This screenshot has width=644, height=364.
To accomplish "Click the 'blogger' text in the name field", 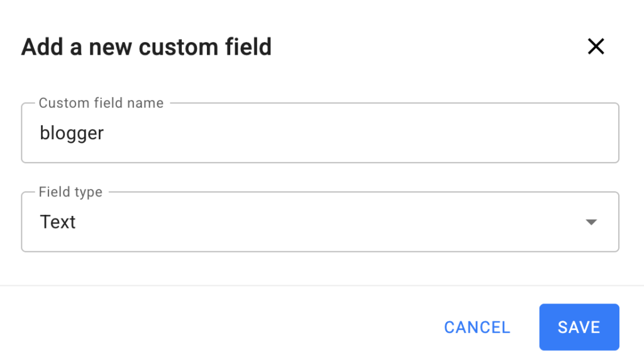I will coord(72,134).
